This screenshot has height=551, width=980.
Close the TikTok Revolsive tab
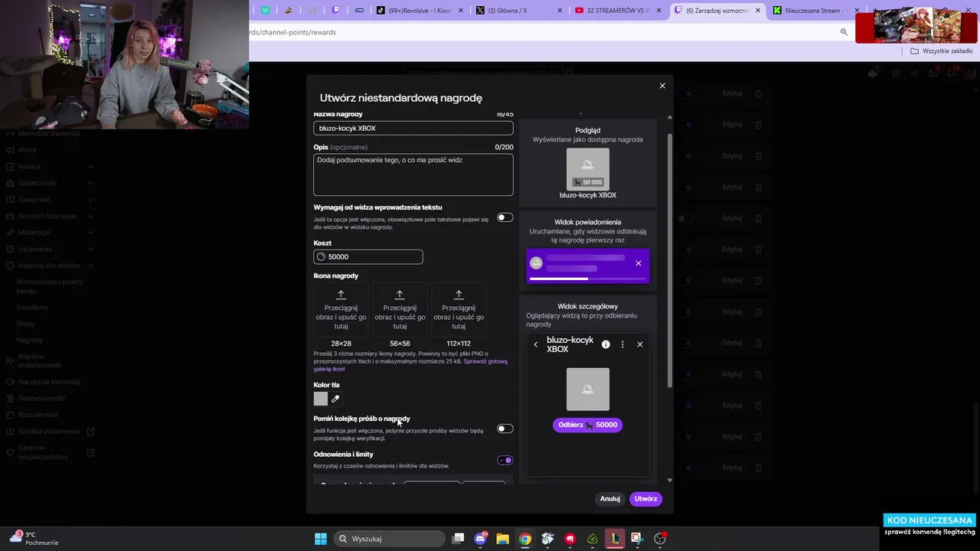460,10
